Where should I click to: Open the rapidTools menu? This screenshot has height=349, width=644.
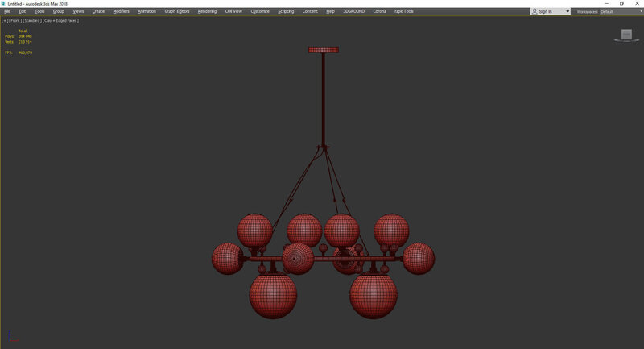404,11
